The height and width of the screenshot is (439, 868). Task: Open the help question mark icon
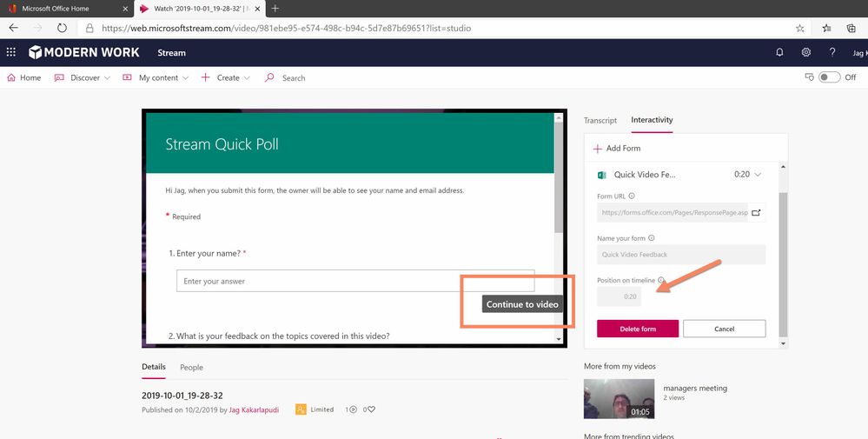(x=832, y=52)
